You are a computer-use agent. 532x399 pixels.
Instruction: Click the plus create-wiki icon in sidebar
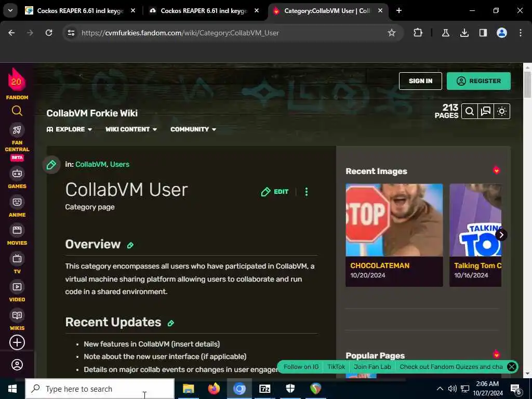coord(17,342)
